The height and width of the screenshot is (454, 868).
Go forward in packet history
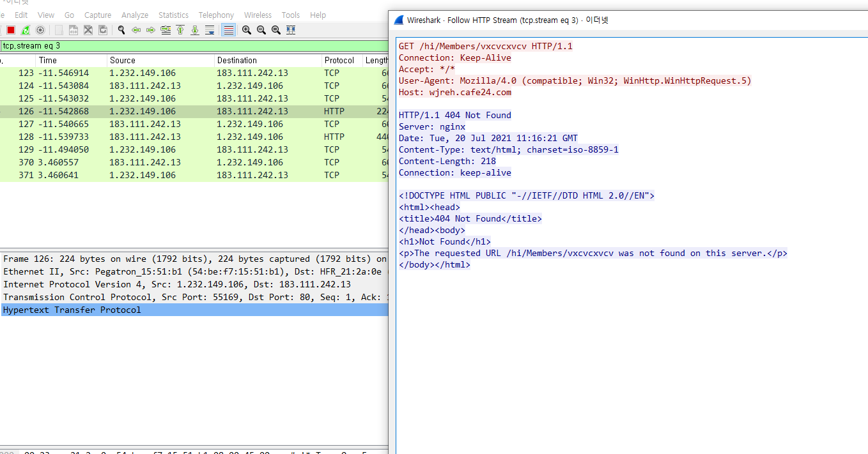(151, 30)
